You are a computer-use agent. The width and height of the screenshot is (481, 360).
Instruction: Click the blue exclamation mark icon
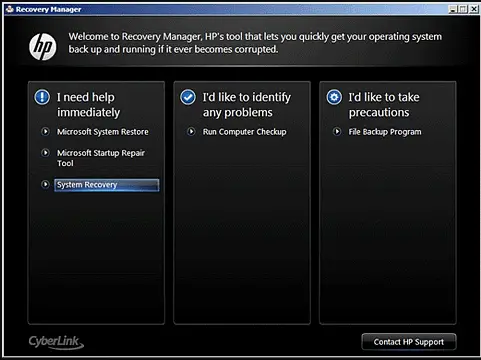42,97
